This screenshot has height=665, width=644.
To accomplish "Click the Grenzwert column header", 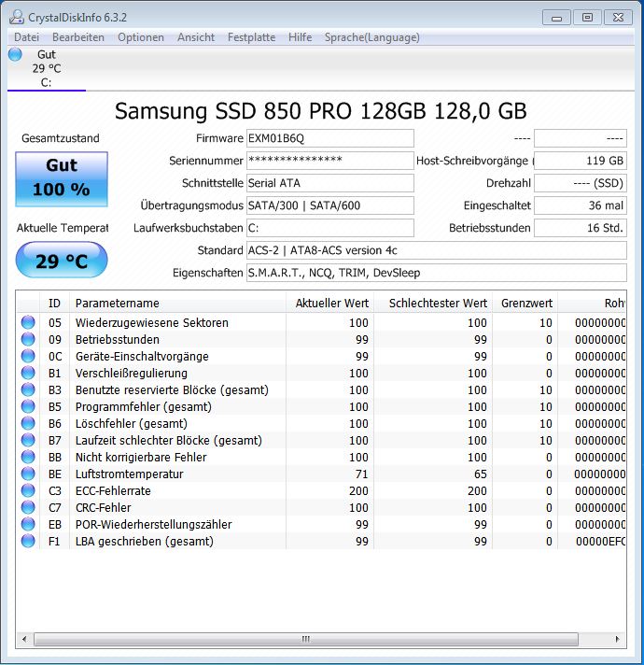I will click(525, 304).
